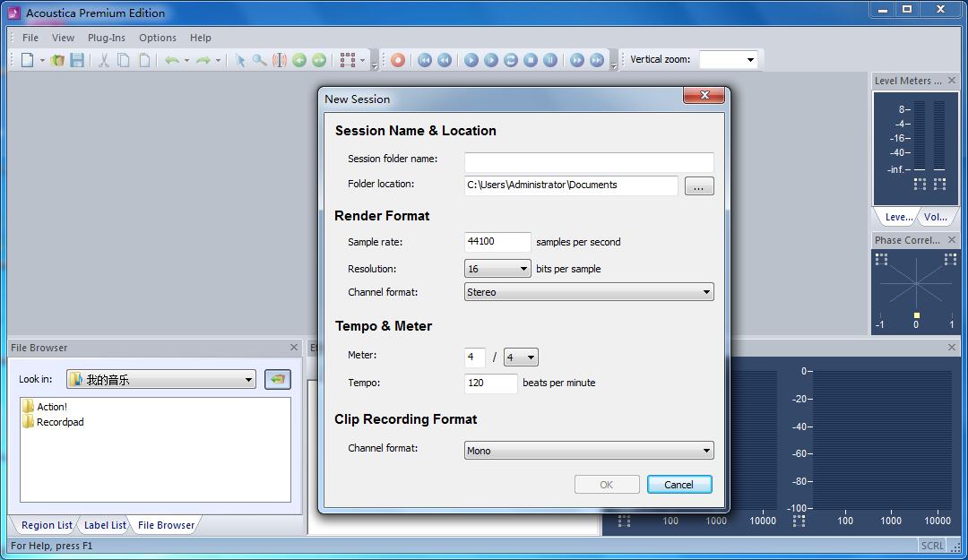
Task: Switch to the Region List tab
Action: click(x=47, y=525)
